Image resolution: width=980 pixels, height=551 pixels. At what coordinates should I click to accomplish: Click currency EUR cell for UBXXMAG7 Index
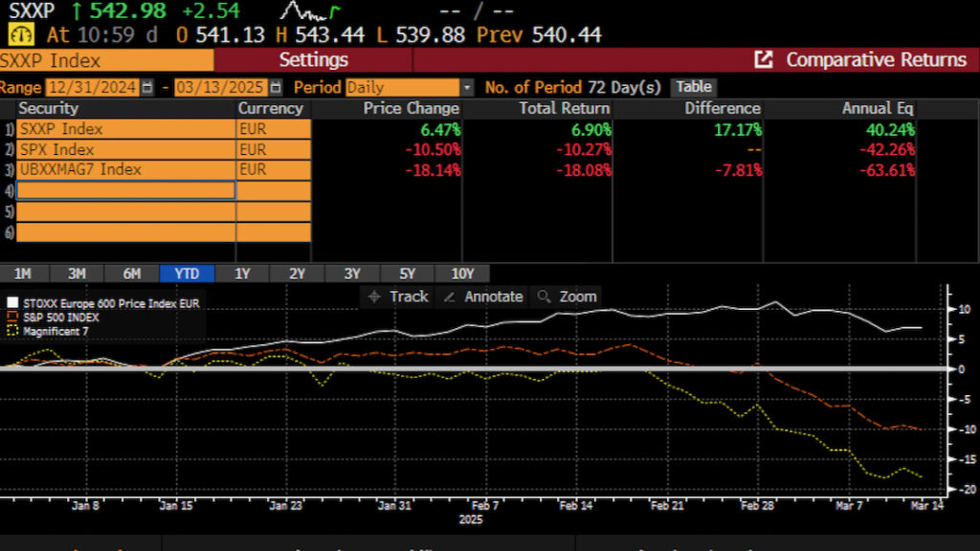273,170
